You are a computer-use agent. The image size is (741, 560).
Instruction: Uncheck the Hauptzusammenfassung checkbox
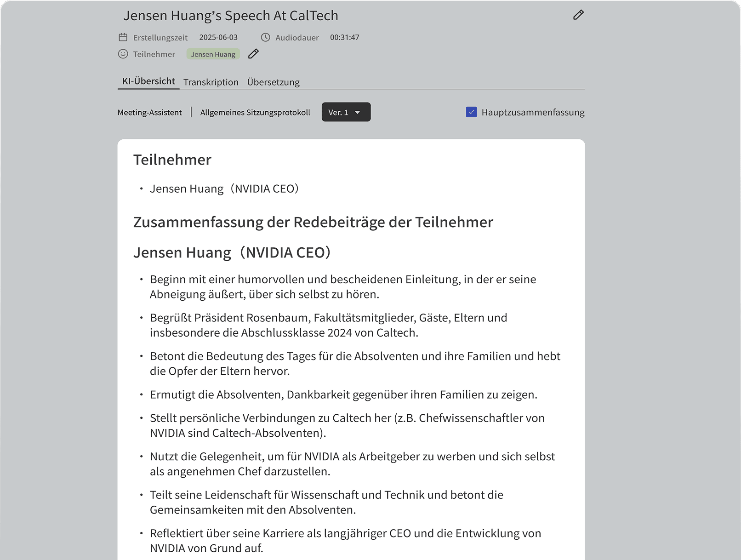(x=471, y=112)
